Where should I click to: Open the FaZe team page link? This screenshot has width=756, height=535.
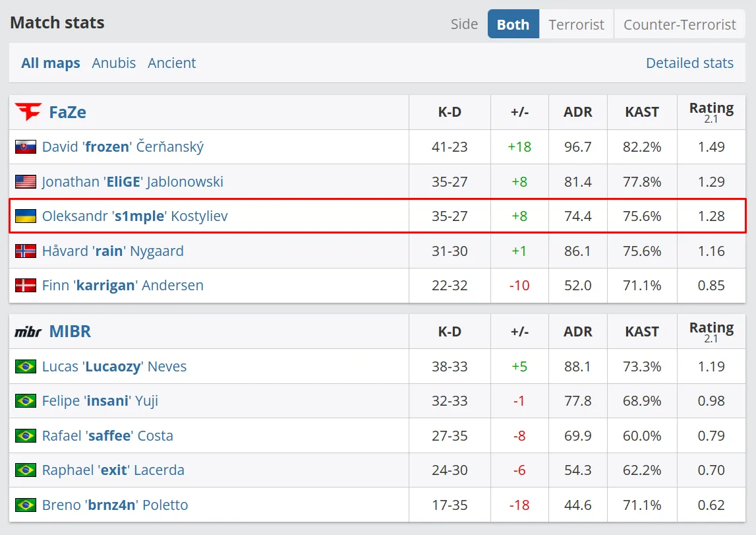(67, 112)
